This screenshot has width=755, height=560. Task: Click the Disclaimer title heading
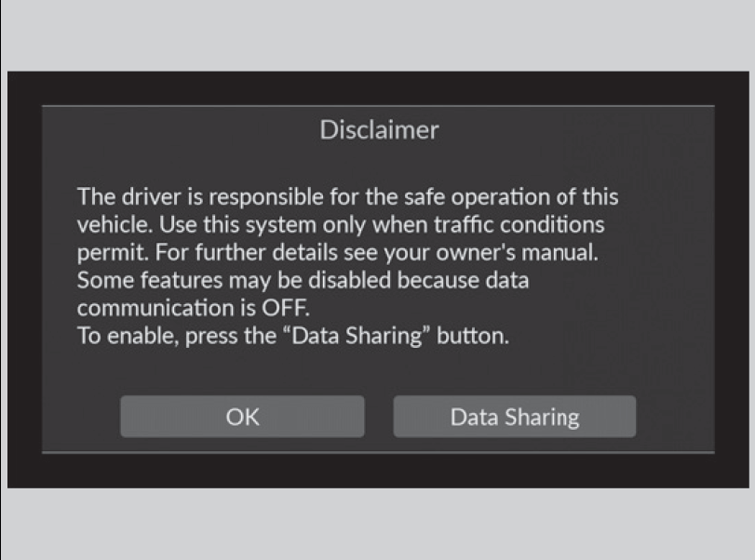pos(378,130)
